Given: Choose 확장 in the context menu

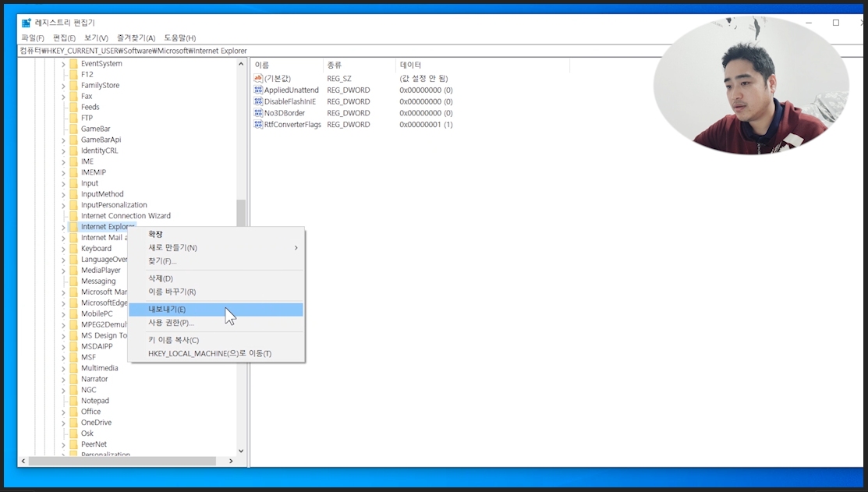Looking at the screenshot, I should click(216, 234).
